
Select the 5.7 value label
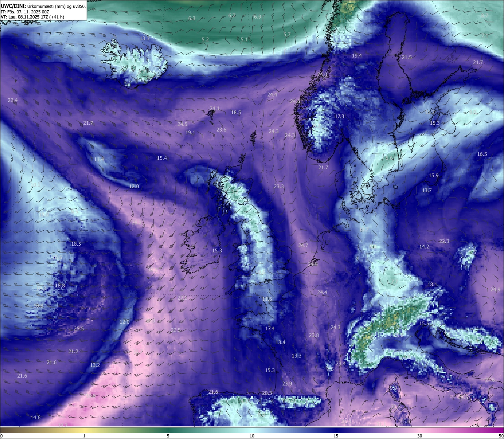tap(287, 35)
